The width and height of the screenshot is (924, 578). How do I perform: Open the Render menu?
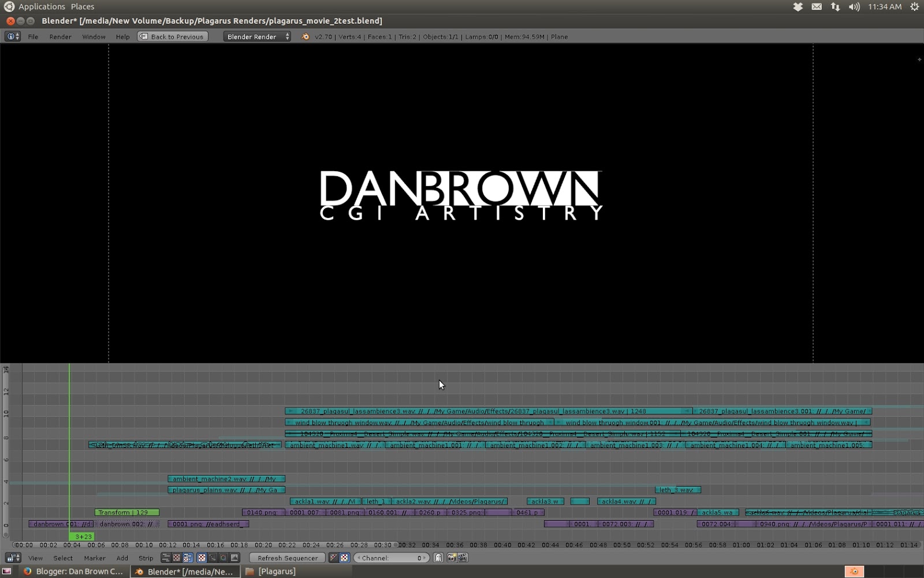[60, 36]
